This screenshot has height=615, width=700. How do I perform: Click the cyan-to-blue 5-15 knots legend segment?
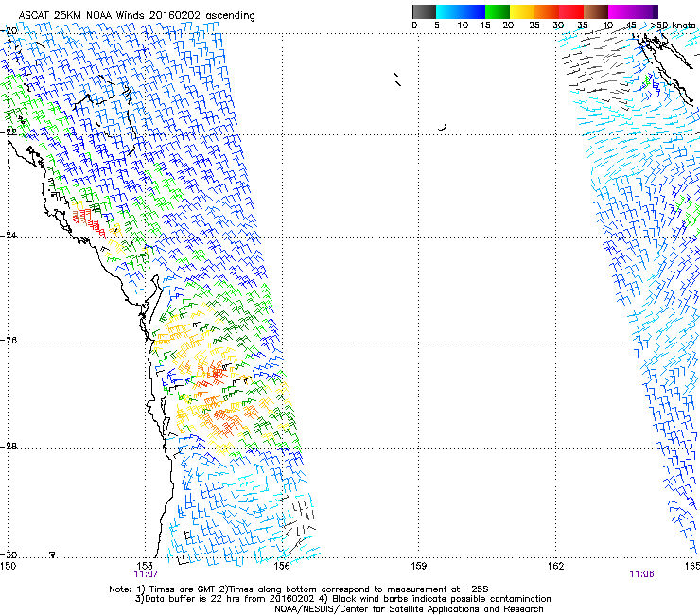pyautogui.click(x=461, y=11)
